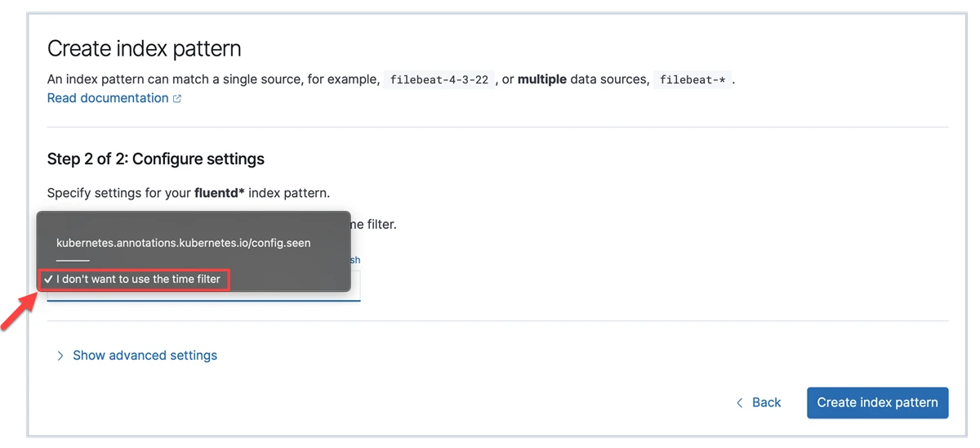Expand Show advanced settings

(x=145, y=356)
